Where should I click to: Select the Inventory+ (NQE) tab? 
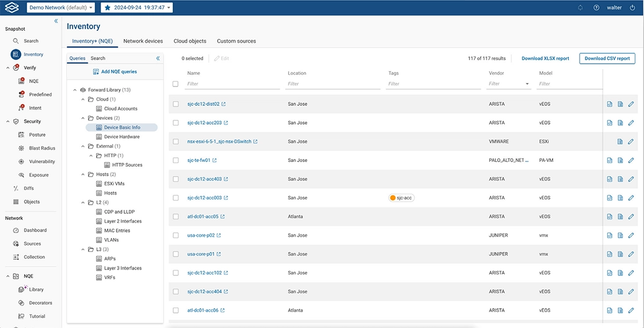[93, 41]
